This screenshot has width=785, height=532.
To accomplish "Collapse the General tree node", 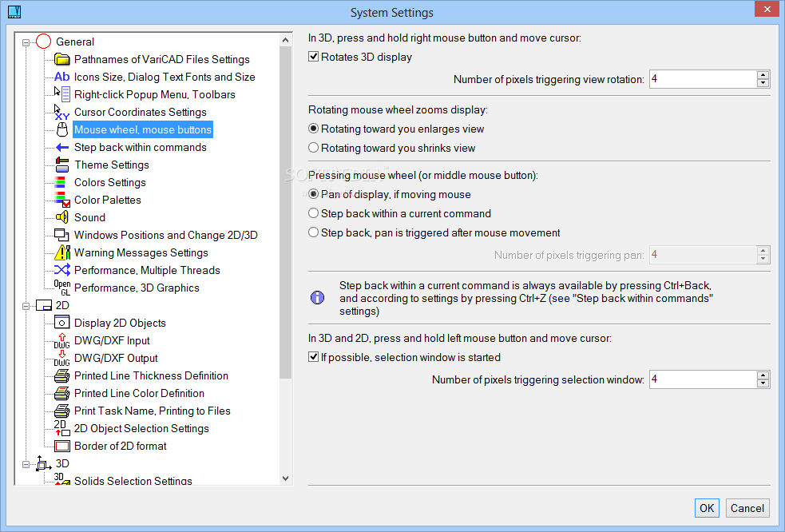I will pyautogui.click(x=26, y=42).
